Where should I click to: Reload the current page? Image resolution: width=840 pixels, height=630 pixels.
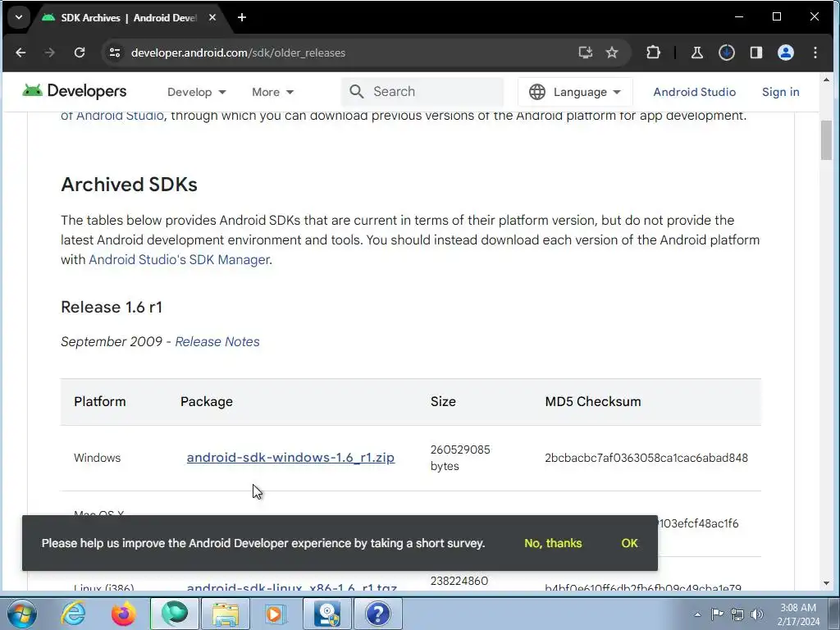click(x=80, y=52)
